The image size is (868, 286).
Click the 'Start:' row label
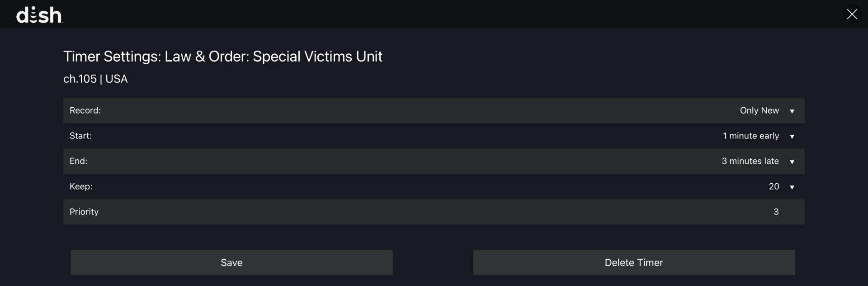pyautogui.click(x=80, y=136)
